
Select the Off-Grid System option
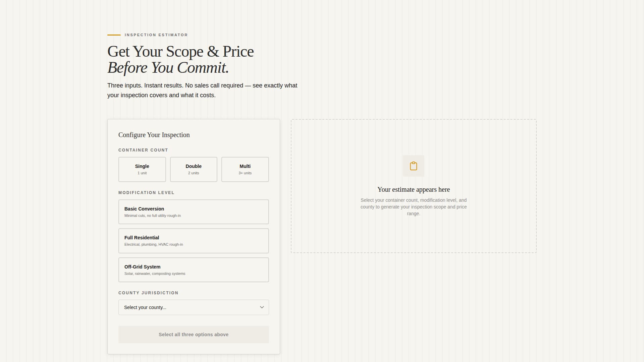pos(194,269)
